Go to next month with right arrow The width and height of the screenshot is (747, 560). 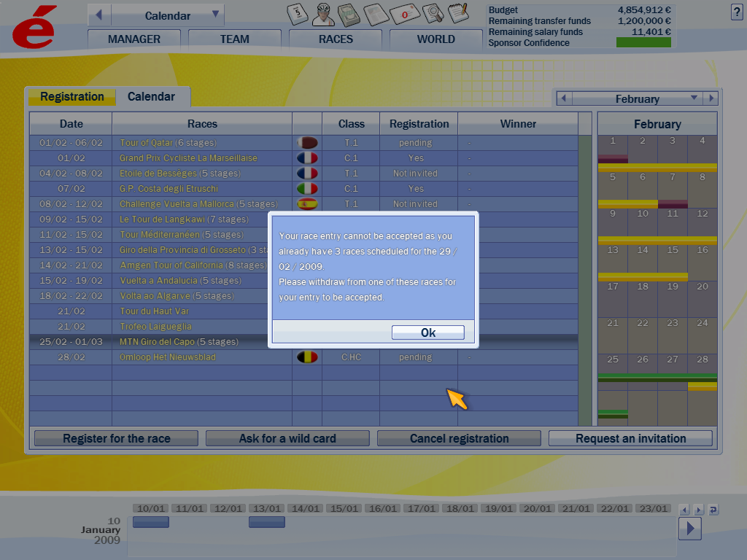click(x=711, y=98)
